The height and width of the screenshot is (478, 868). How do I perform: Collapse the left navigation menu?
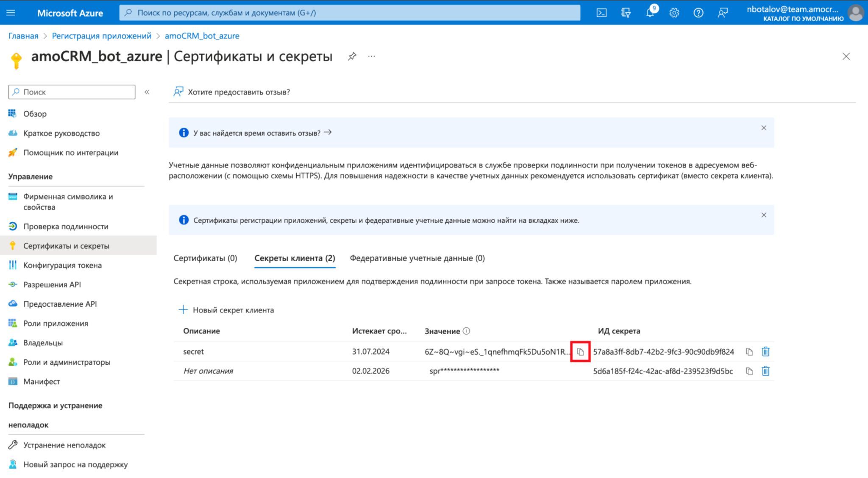tap(147, 92)
